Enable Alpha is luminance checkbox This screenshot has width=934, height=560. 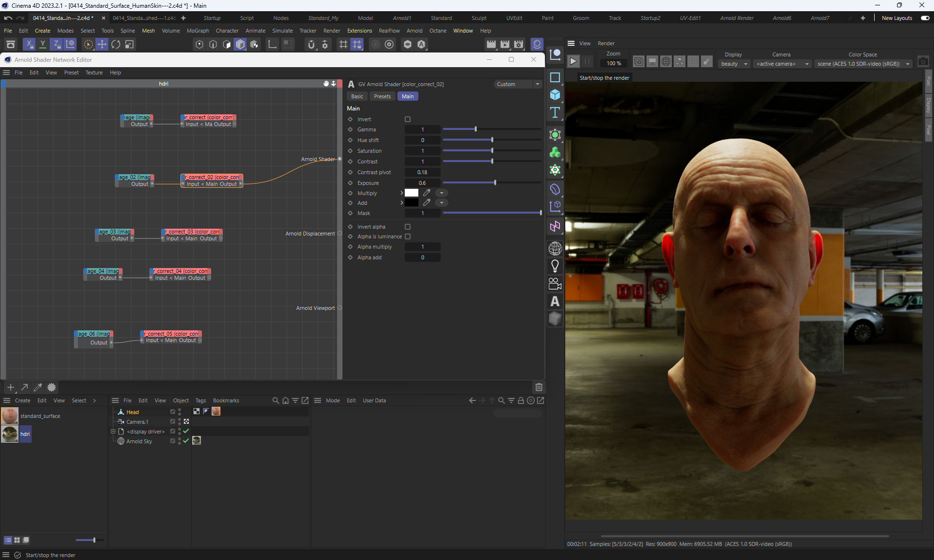pyautogui.click(x=408, y=236)
